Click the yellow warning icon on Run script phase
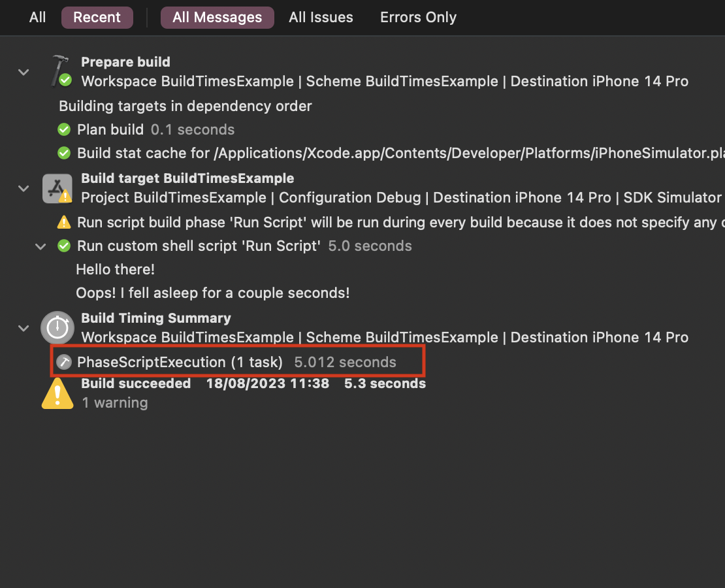The image size is (725, 588). (x=63, y=222)
